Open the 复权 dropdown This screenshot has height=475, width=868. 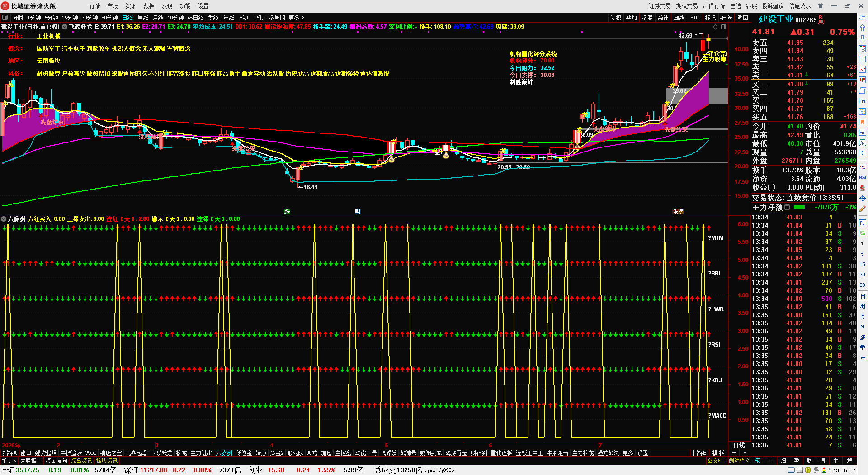[616, 18]
